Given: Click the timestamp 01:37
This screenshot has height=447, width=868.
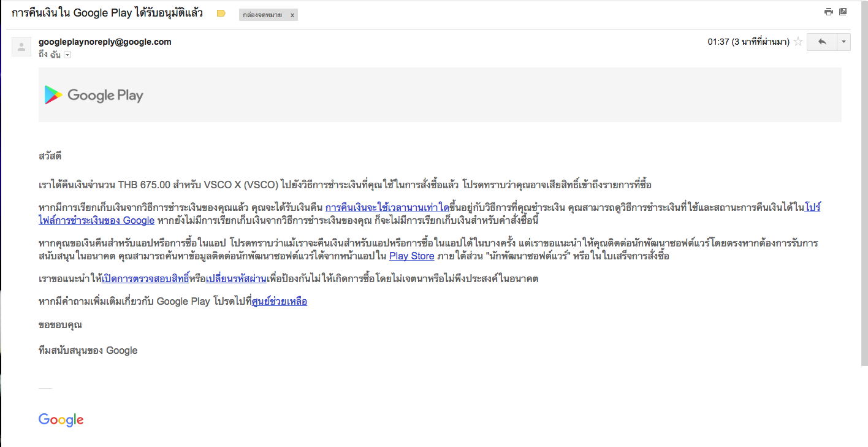Looking at the screenshot, I should click(718, 42).
